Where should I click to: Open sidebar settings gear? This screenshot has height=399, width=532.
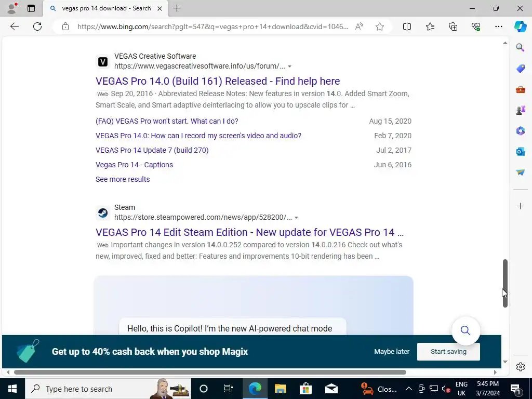[x=520, y=366]
